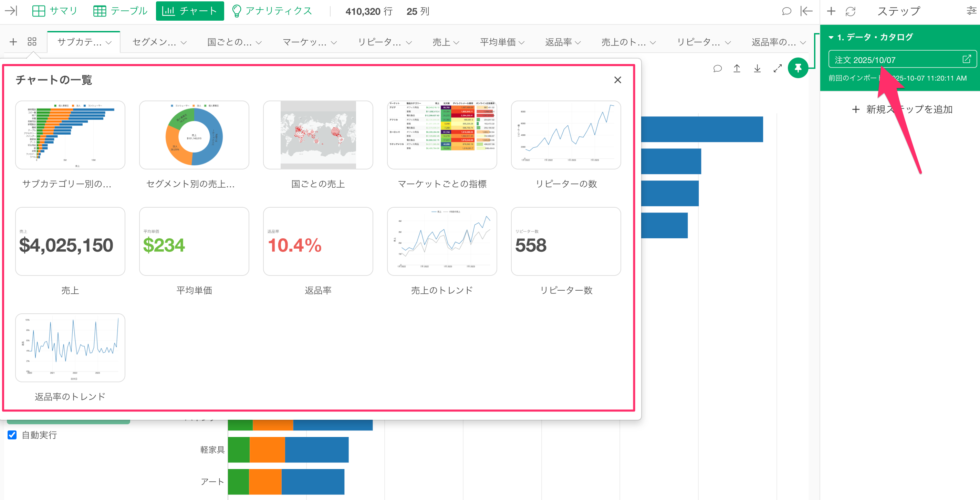This screenshot has width=980, height=500.
Task: Click the upload/export arrow icon above the chart
Action: point(737,68)
